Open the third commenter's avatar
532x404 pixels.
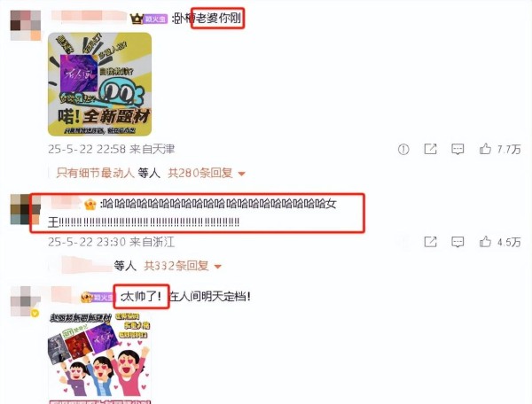coord(26,301)
